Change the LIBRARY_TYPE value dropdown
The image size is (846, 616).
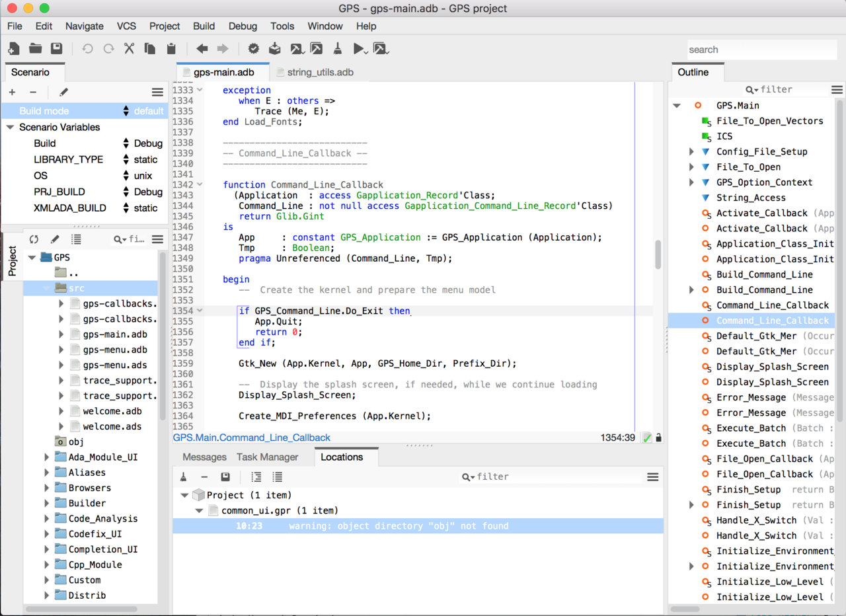(141, 159)
